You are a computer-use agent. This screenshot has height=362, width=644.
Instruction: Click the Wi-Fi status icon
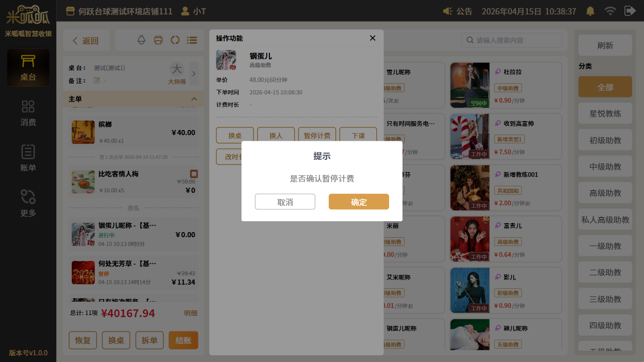tap(610, 11)
